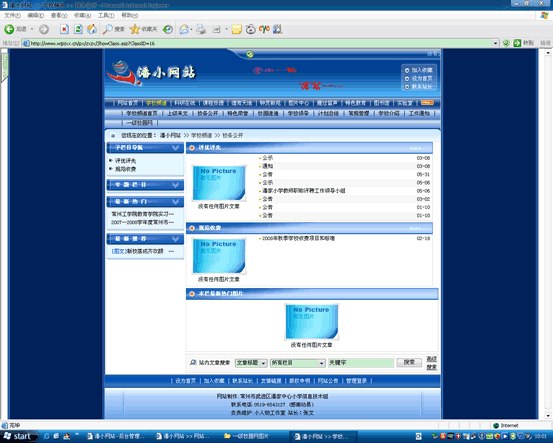The width and height of the screenshot is (553, 443).
Task: Open the mail dropdown arrow in toolbar
Action: [x=191, y=29]
